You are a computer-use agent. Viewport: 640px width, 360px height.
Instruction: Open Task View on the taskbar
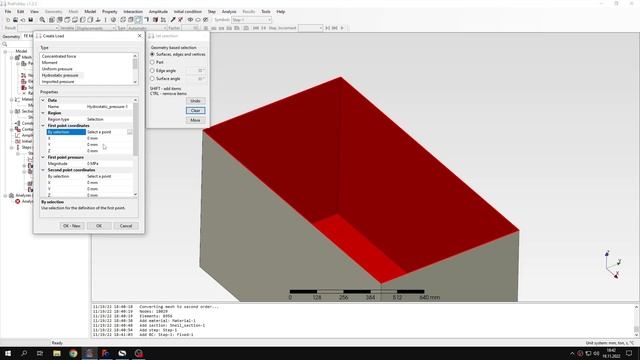40,353
